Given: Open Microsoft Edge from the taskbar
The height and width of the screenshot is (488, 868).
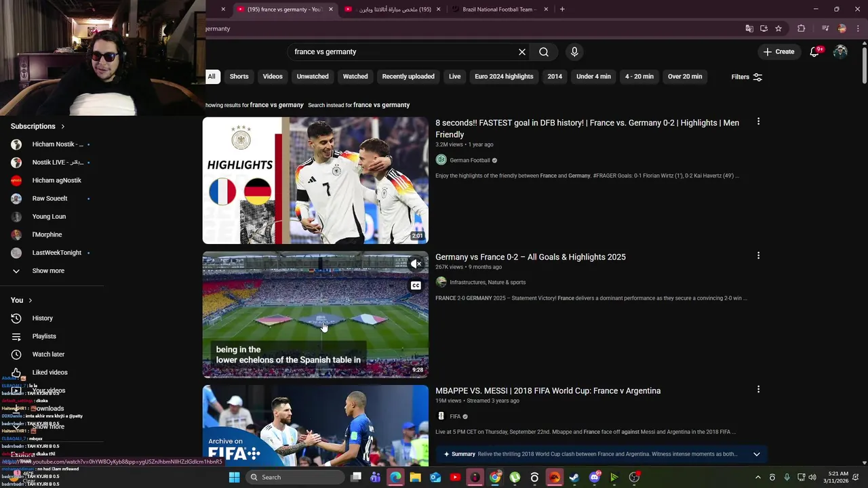Looking at the screenshot, I should [395, 477].
